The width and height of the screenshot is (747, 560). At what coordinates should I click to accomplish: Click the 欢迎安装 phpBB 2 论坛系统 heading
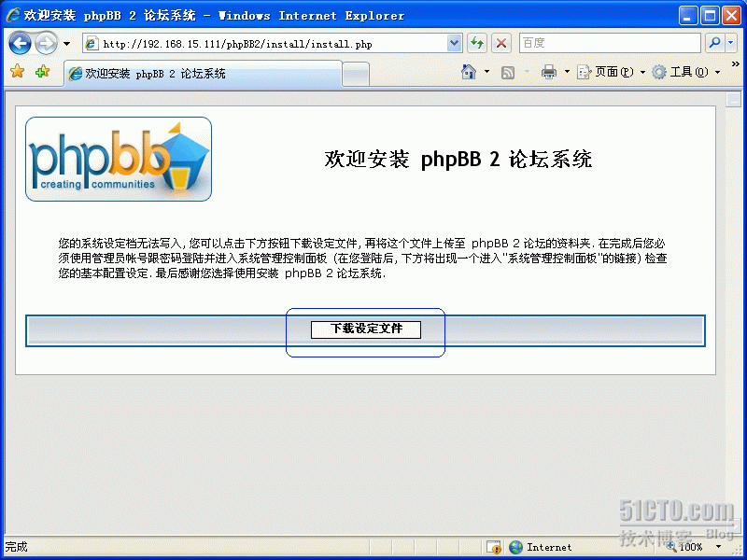458,159
